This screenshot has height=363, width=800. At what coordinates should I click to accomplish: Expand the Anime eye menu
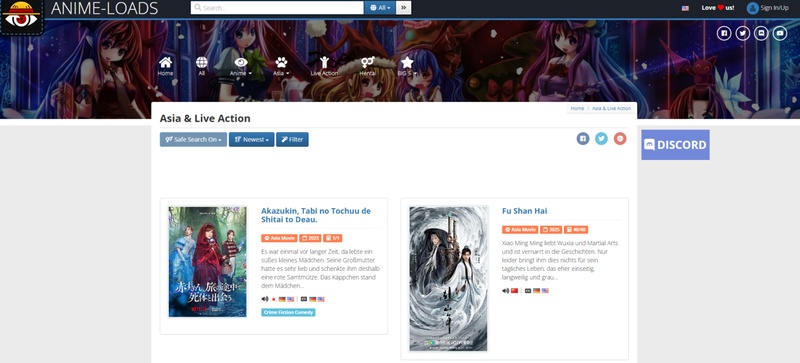(x=241, y=66)
